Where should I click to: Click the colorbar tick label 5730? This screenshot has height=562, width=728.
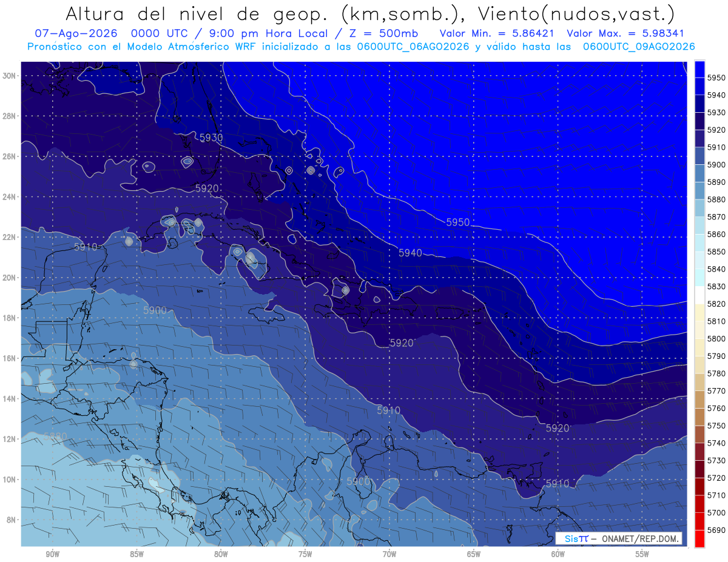point(716,460)
